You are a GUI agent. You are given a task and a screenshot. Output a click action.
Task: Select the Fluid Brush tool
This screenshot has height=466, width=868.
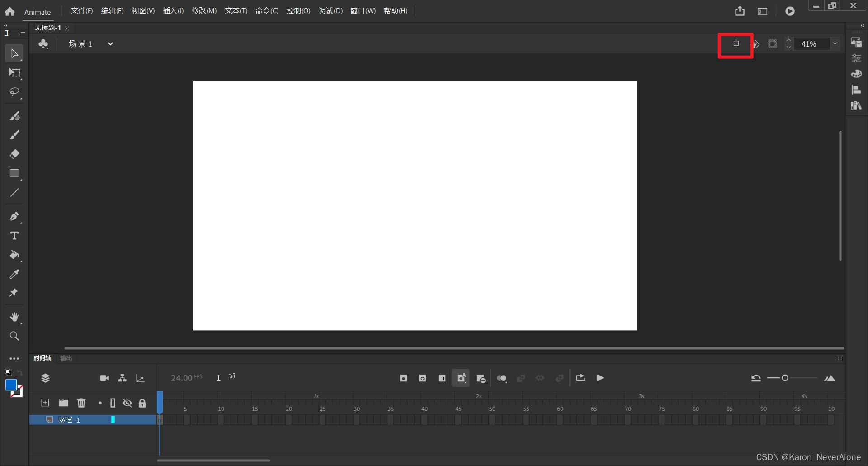point(14,116)
